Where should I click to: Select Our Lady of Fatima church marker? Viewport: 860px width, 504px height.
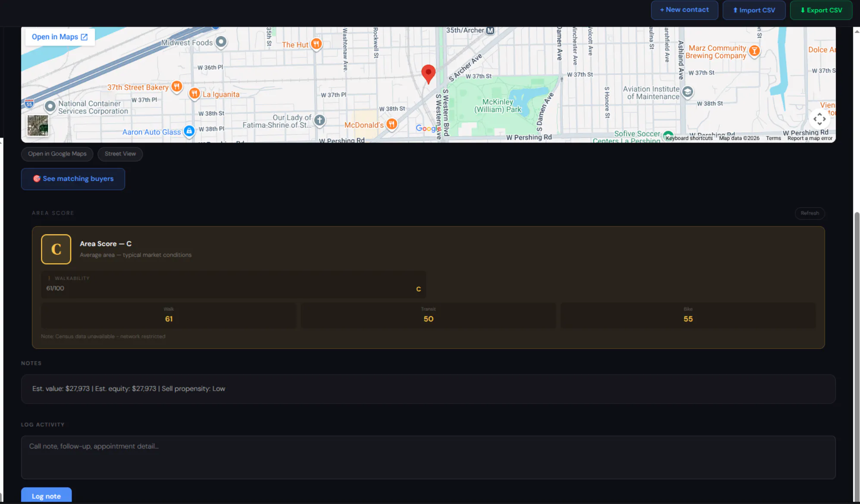319,120
